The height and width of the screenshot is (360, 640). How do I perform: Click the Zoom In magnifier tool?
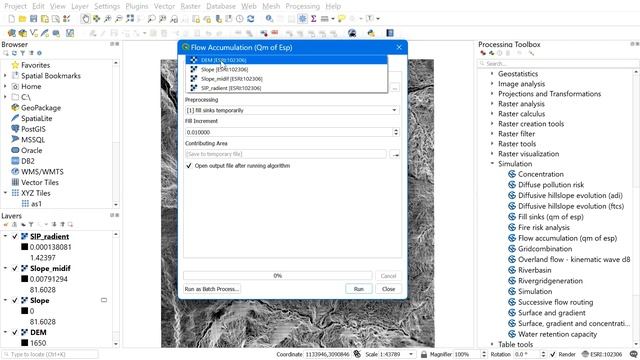coord(108,19)
